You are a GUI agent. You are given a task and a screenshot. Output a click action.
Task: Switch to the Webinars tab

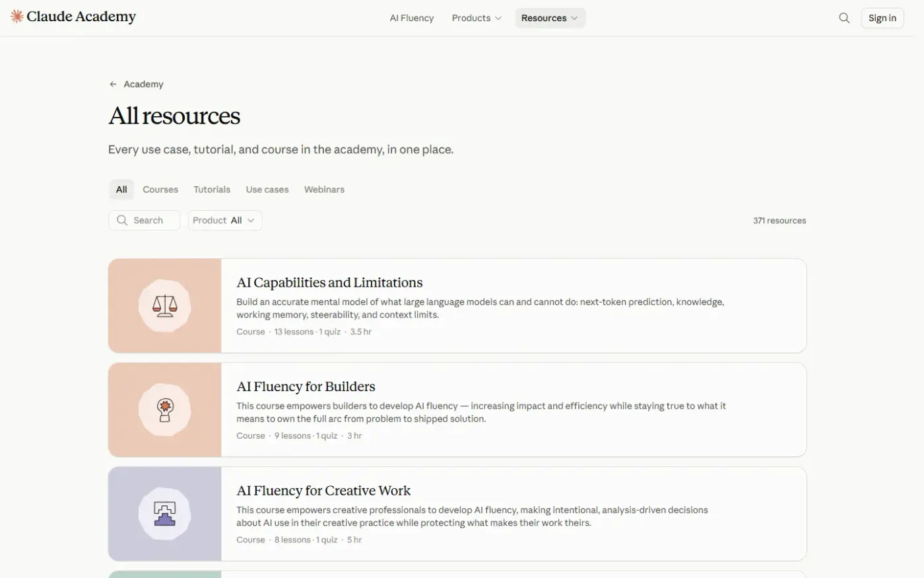click(x=324, y=190)
